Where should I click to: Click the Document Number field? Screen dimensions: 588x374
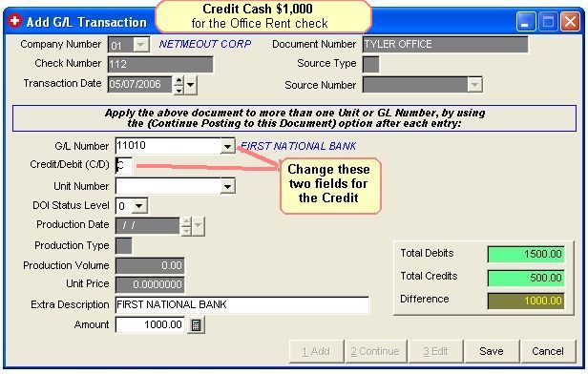(445, 45)
